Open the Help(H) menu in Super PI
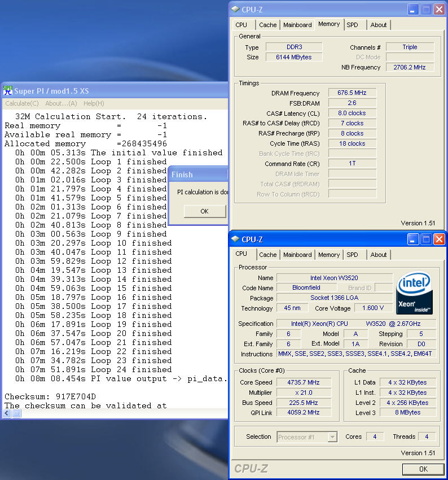Image resolution: width=448 pixels, height=480 pixels. pos(94,103)
